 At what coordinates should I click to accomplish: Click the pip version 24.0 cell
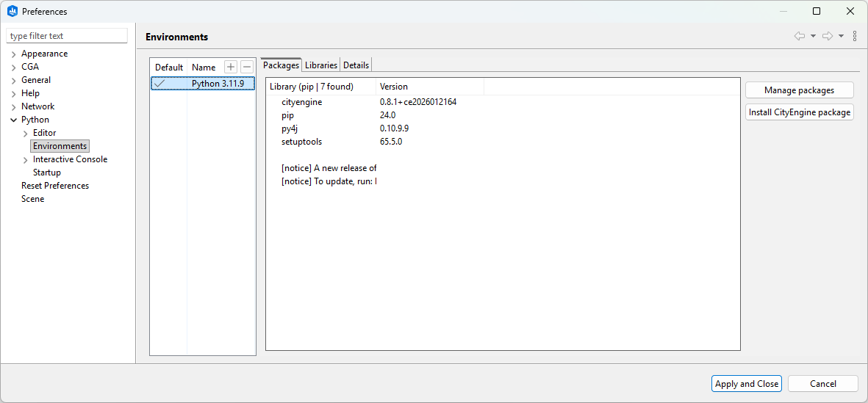387,115
